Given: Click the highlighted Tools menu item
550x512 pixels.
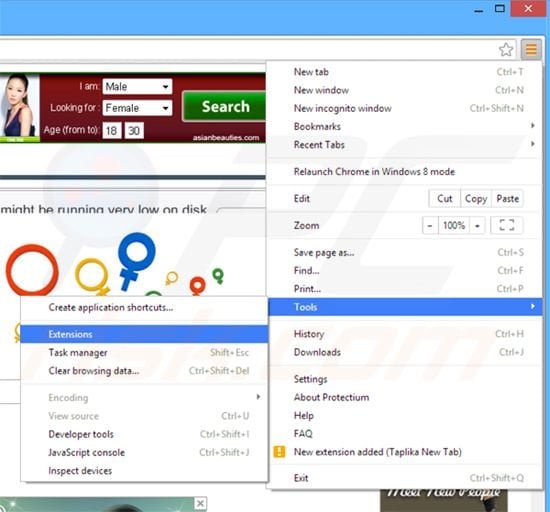Looking at the screenshot, I should tap(405, 307).
